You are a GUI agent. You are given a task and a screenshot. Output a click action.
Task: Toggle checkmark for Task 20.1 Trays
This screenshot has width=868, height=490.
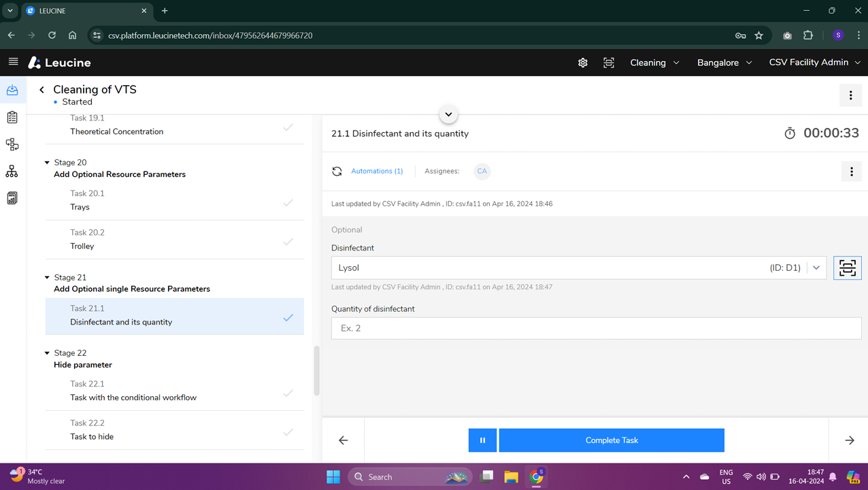click(288, 202)
